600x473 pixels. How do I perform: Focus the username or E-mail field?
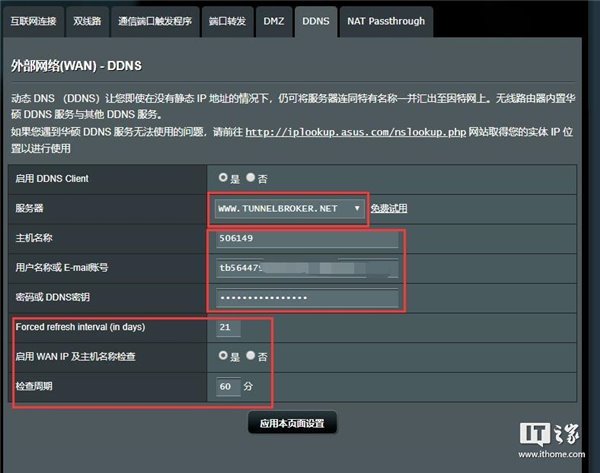pyautogui.click(x=307, y=268)
